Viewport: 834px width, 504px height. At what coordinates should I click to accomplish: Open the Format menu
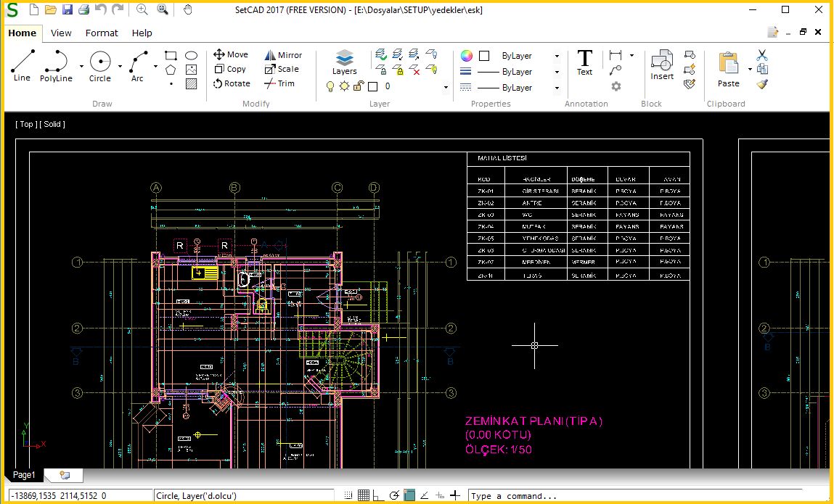(102, 33)
